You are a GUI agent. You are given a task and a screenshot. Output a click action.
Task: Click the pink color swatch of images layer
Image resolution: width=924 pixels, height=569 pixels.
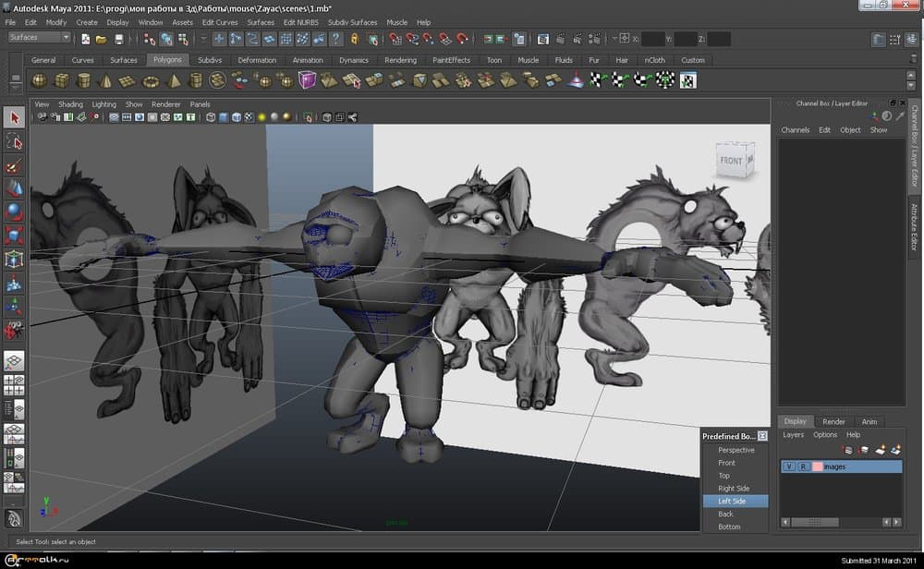[x=817, y=467]
